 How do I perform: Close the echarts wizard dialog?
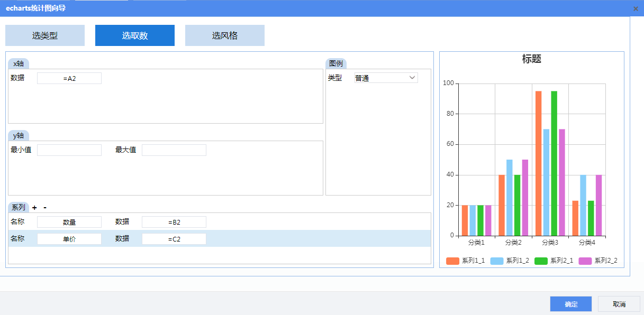tap(636, 8)
